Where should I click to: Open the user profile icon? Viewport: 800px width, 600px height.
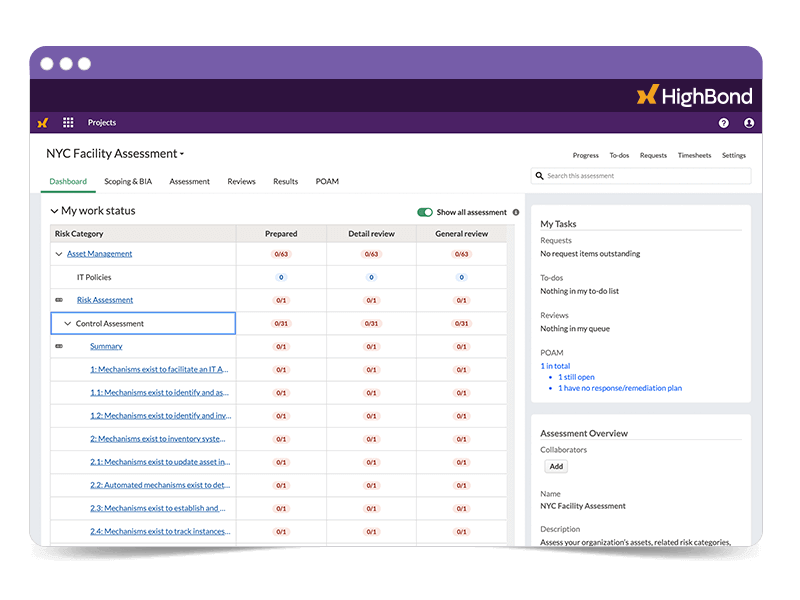(748, 123)
